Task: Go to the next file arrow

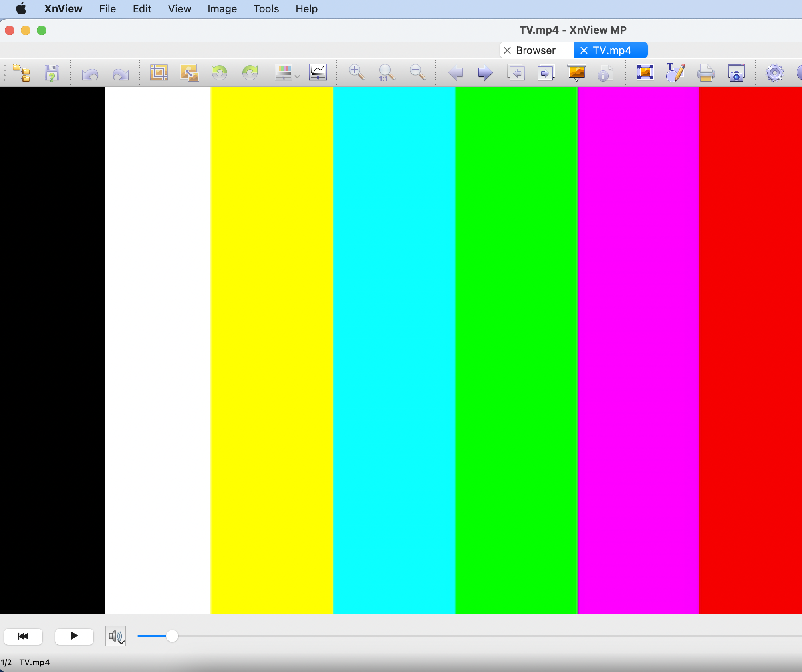Action: pyautogui.click(x=485, y=73)
